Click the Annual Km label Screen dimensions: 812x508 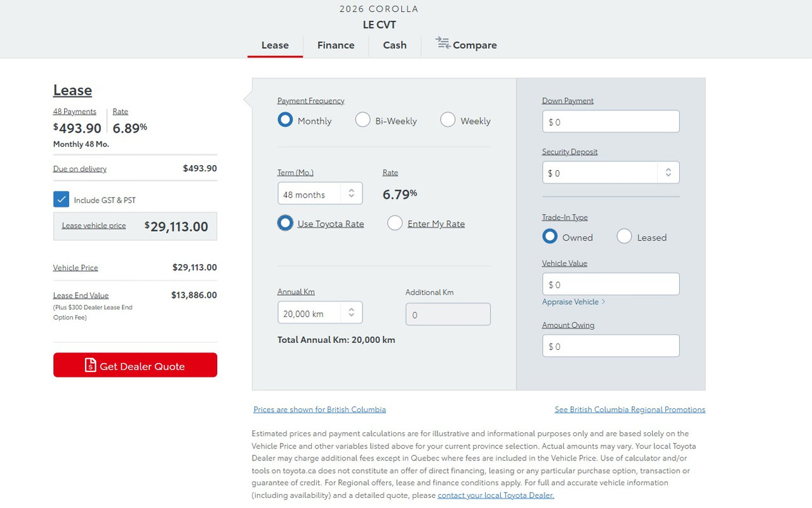pyautogui.click(x=296, y=291)
